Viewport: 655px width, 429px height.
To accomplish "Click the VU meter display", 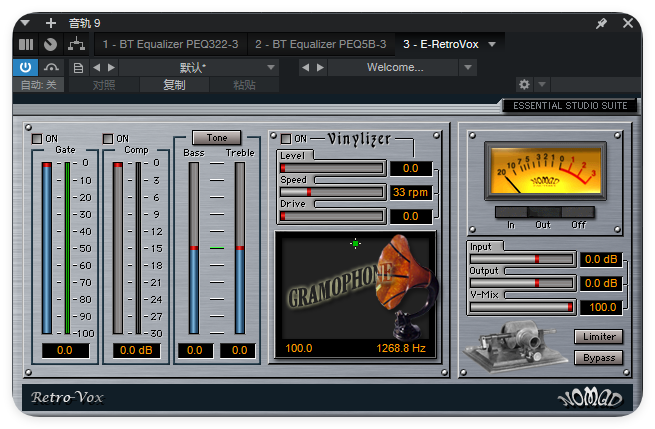I will [x=545, y=170].
